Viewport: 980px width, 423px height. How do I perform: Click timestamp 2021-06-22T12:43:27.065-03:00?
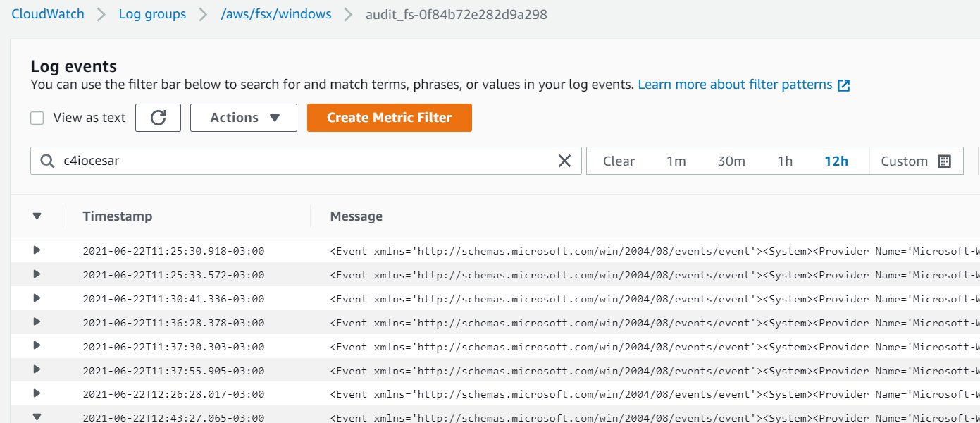click(x=173, y=418)
